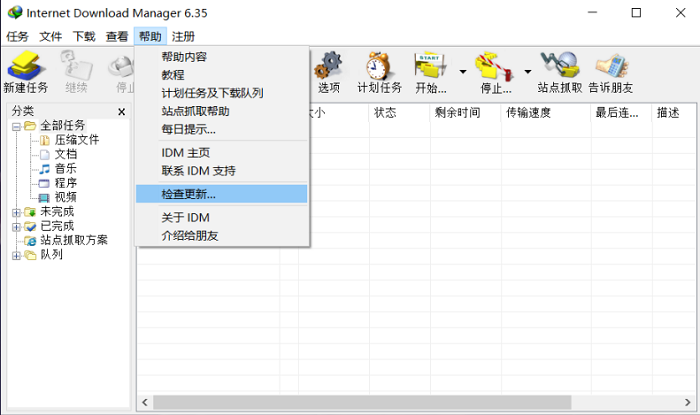Collapse the 全部任务 tree node
700x415 pixels.
pyautogui.click(x=16, y=127)
